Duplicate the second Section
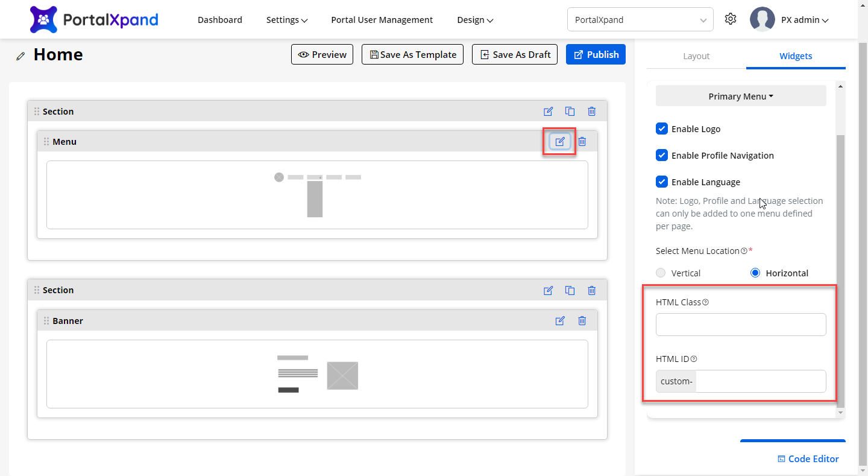This screenshot has height=476, width=868. pyautogui.click(x=570, y=290)
